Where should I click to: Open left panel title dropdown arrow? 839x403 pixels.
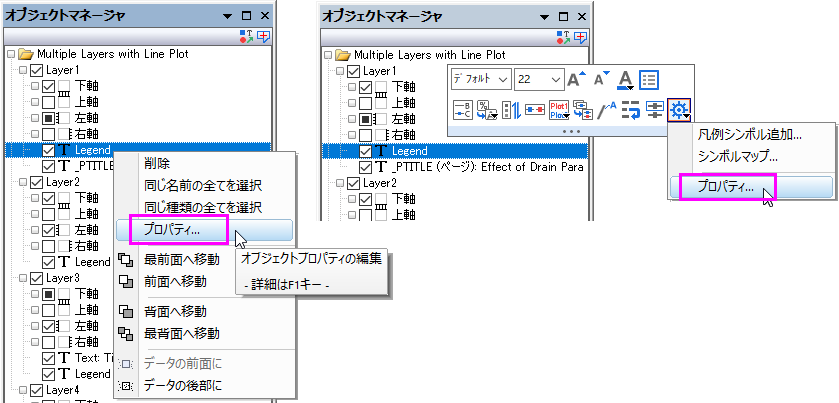(228, 16)
